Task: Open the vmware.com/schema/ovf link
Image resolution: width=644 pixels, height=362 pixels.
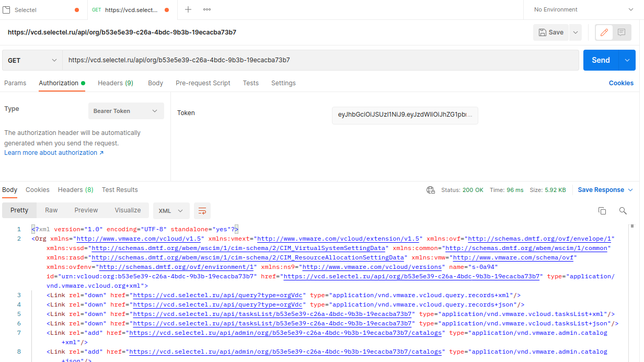Action: click(514, 257)
